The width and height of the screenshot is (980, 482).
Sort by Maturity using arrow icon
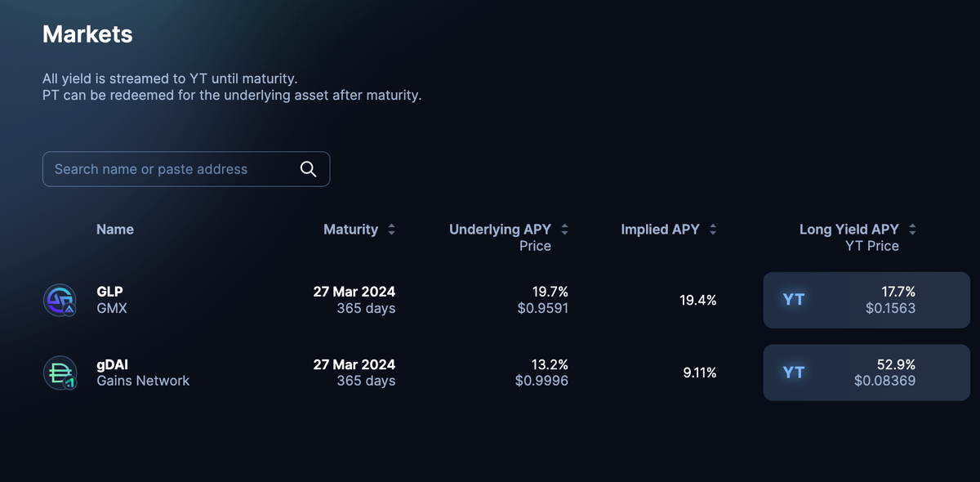point(391,230)
